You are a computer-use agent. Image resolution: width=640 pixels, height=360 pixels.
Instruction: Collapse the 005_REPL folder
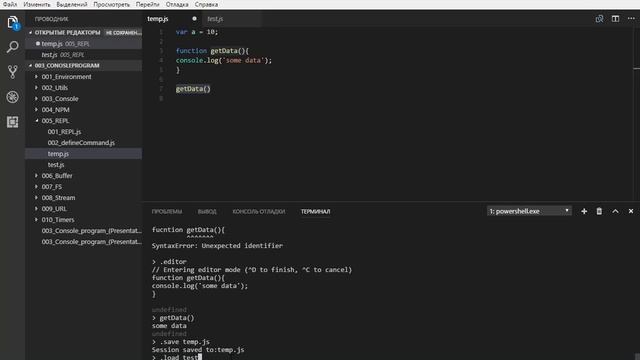coord(36,121)
